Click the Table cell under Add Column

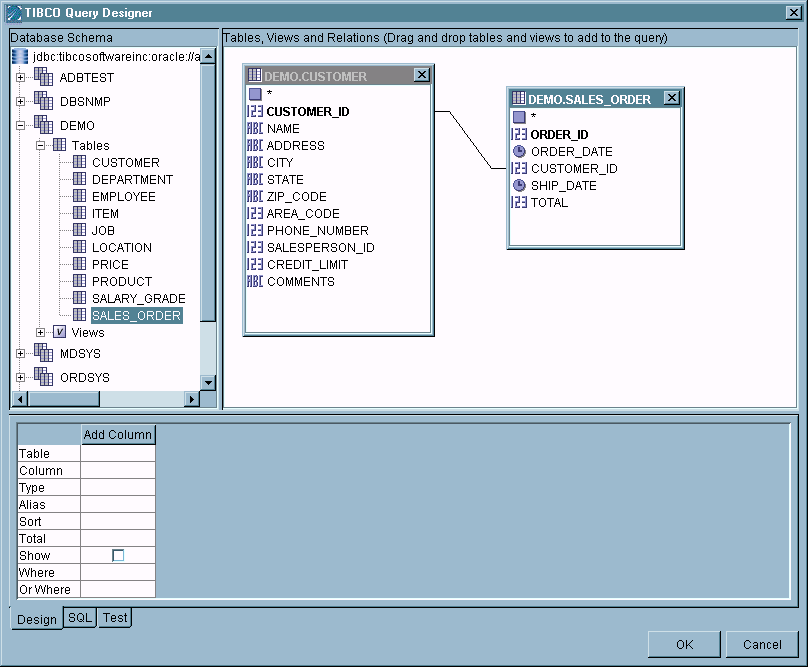point(118,453)
